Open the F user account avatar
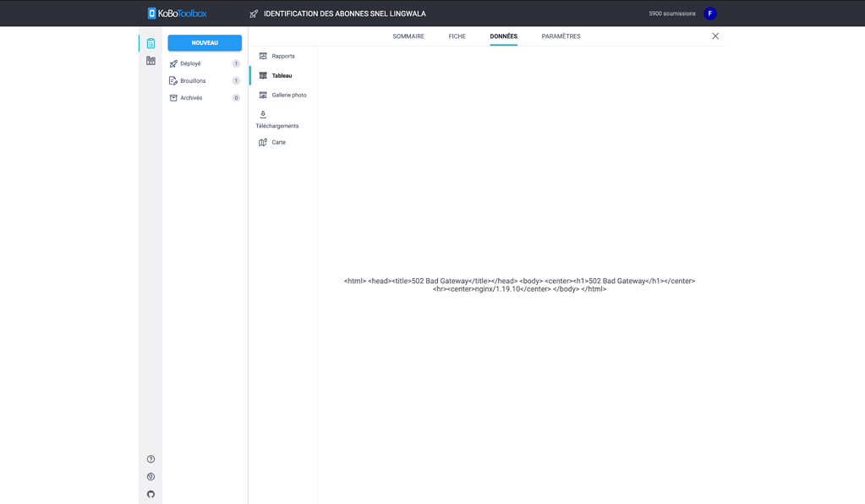Screen dimensions: 865x504 (x=709, y=14)
